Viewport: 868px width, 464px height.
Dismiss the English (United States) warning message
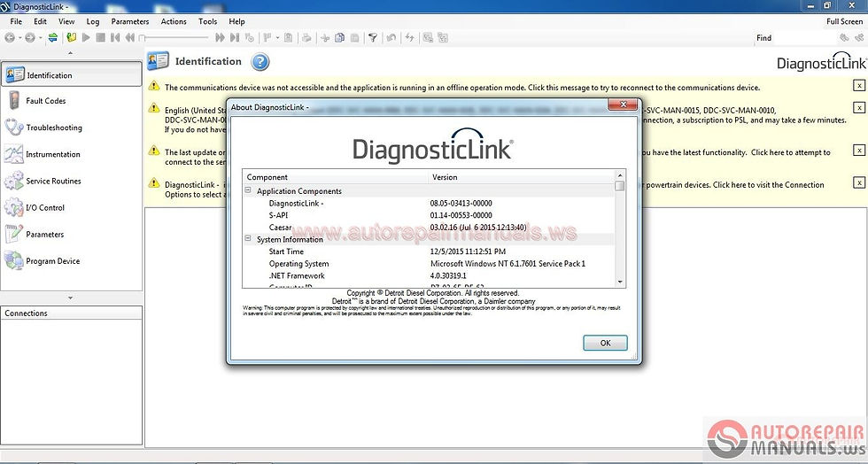coord(858,107)
